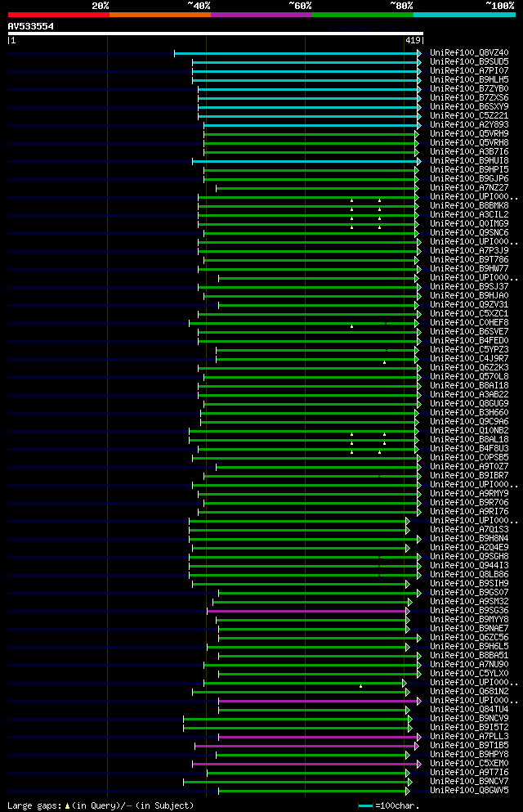This screenshot has width=523, height=812.
Task: Click the UniRef100_Q944I3 label
Action: pos(469,566)
